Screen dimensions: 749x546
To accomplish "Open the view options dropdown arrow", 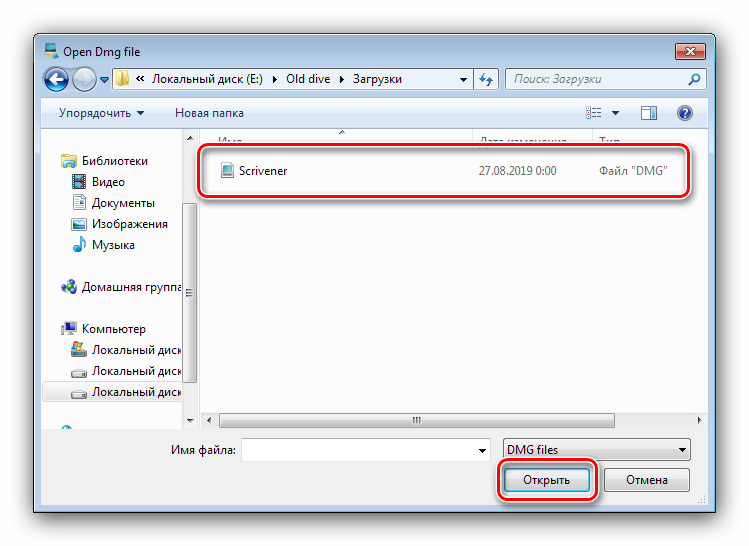I will (616, 113).
